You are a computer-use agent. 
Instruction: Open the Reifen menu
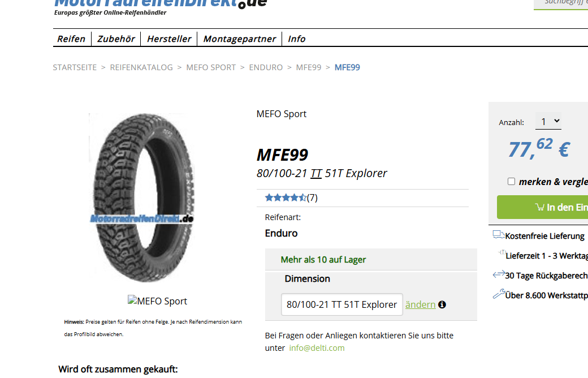click(71, 38)
